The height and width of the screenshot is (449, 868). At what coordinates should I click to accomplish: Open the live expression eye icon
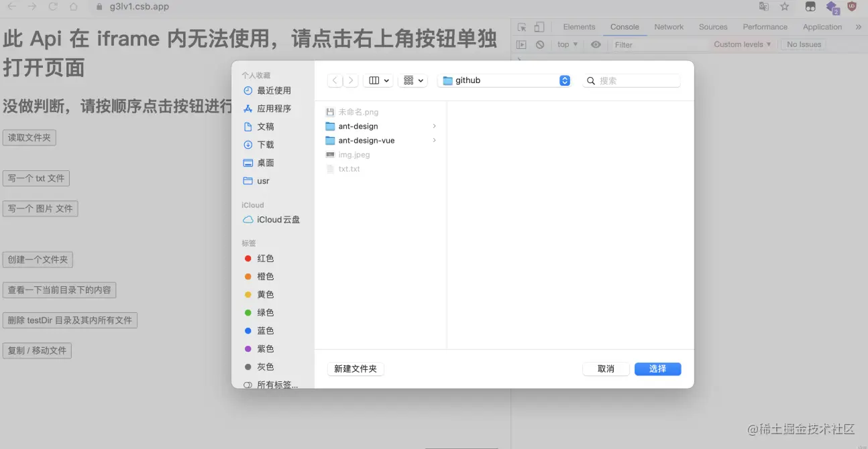click(595, 44)
